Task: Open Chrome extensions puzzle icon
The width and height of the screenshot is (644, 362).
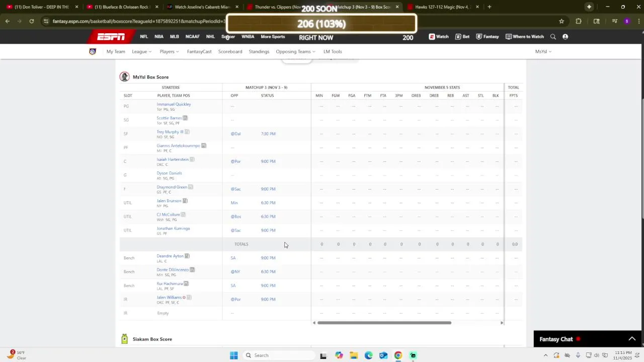Action: (x=579, y=21)
